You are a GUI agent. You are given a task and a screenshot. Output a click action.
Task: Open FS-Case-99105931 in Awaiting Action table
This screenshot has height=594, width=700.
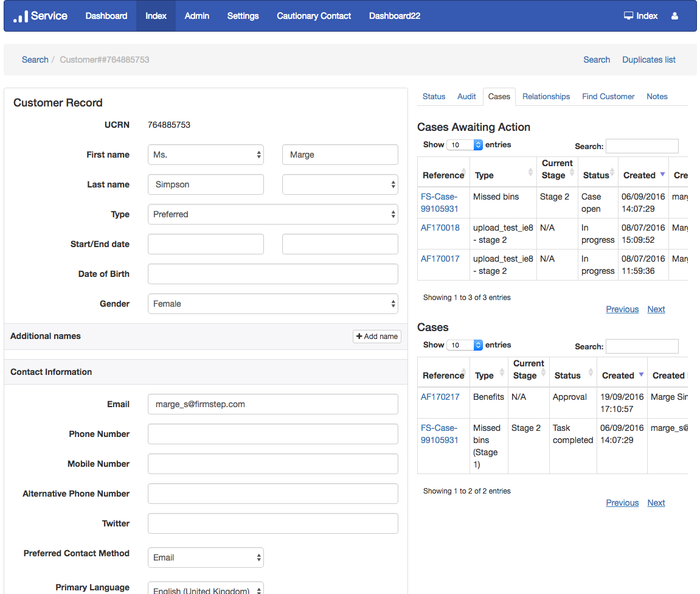[x=439, y=203]
